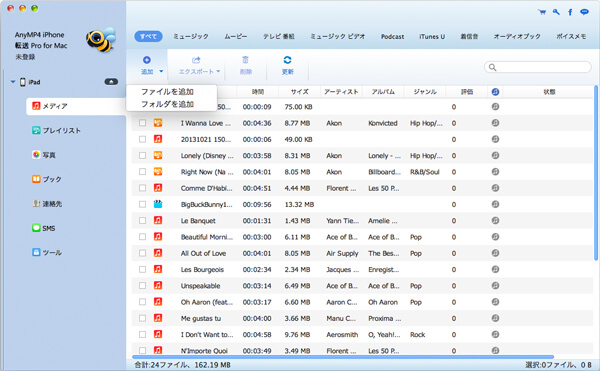
Task: Click the video clip icon of BigBuckBunny
Action: [x=158, y=204]
